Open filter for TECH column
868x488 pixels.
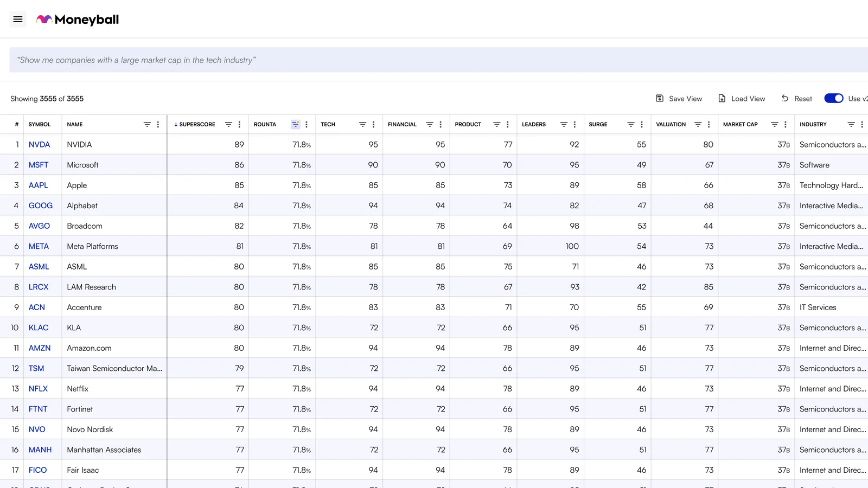pos(362,125)
